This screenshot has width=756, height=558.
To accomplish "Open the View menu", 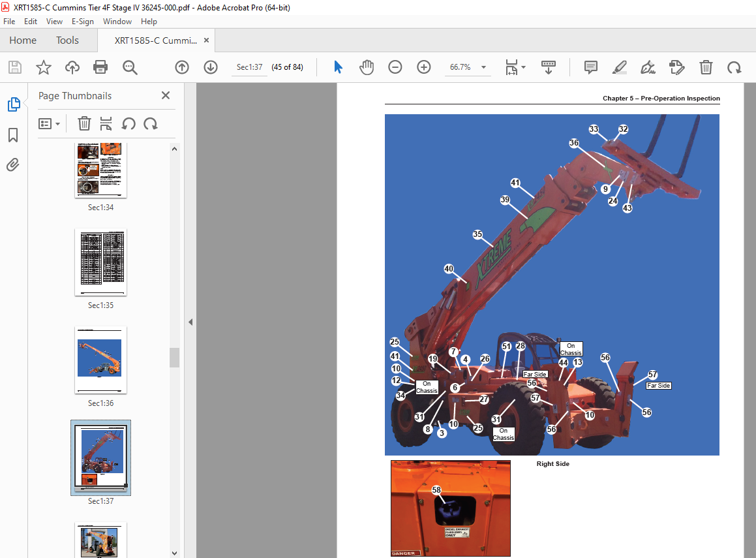I will point(54,22).
